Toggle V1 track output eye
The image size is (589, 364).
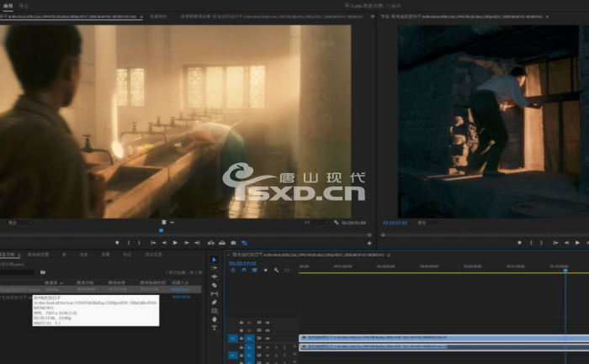click(x=268, y=339)
